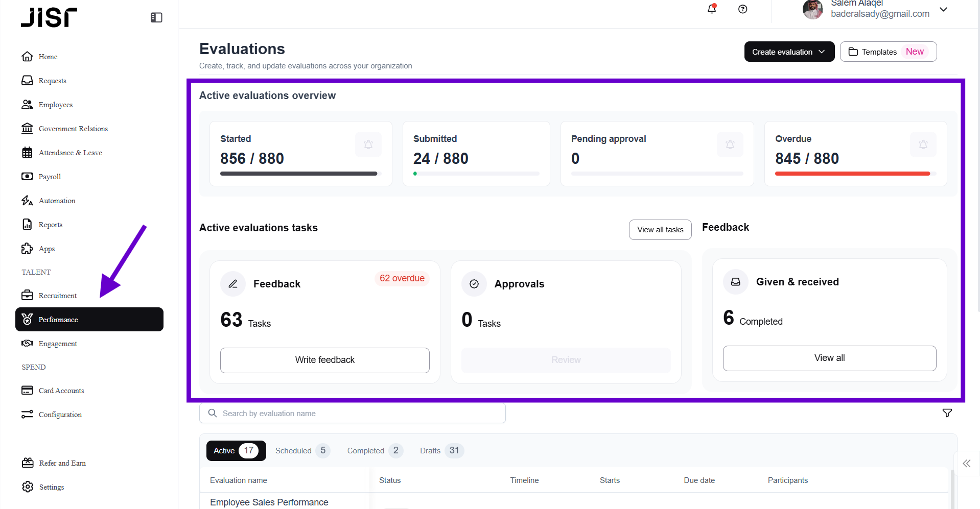Toggle the Pending approval alert bell
Screen dimensions: 980x509
pos(729,144)
